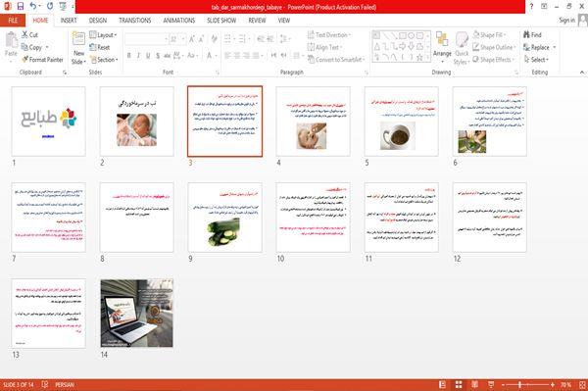588x391 pixels.
Task: Click the Save icon in quick access toolbar
Action: coord(21,6)
